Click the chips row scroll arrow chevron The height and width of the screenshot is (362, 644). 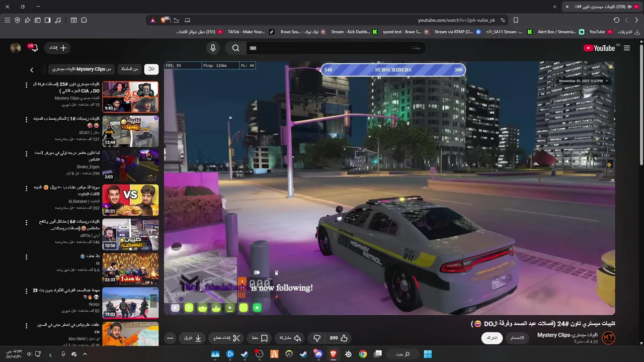point(32,70)
